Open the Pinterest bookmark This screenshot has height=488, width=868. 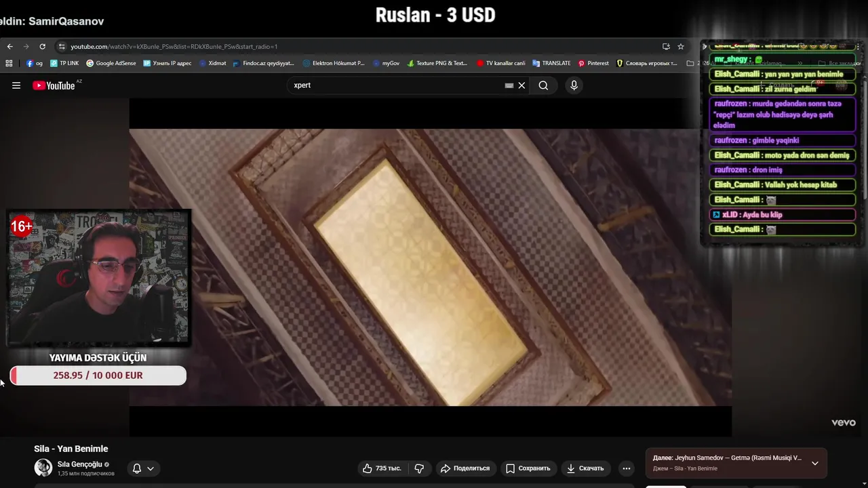593,63
